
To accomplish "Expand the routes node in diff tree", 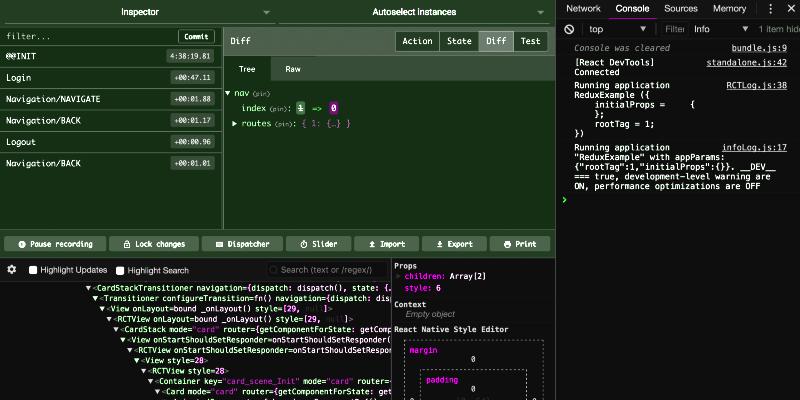I will [235, 123].
